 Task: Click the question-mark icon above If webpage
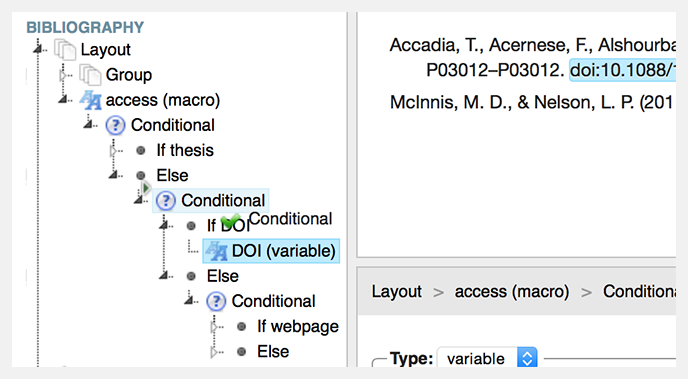[x=216, y=301]
